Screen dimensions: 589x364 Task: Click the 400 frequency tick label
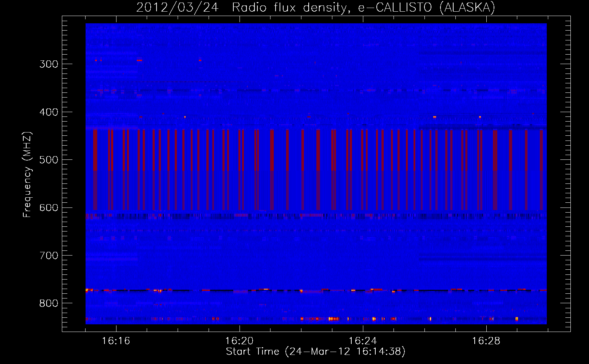pyautogui.click(x=49, y=112)
